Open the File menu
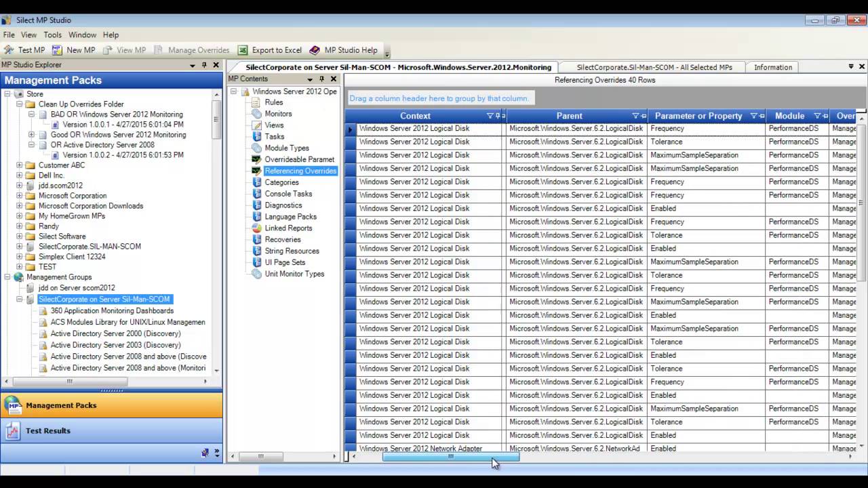The image size is (868, 488). pos(9,35)
